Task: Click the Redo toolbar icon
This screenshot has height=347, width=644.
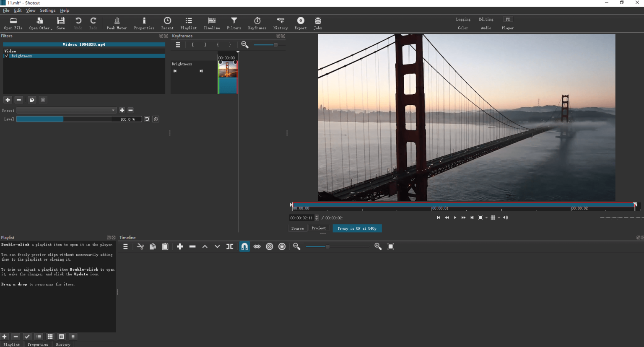Action: 93,23
